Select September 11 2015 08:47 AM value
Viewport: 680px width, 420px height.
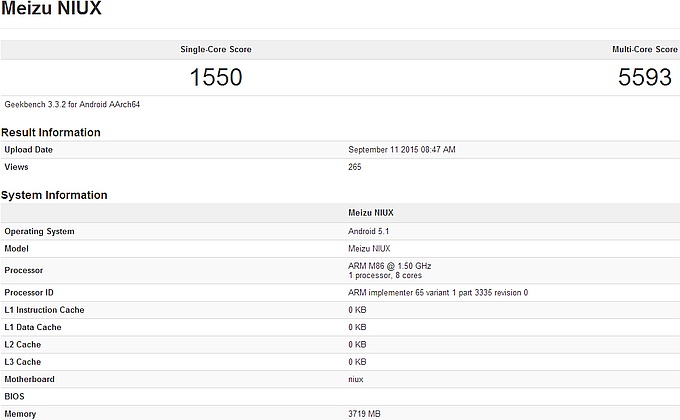click(x=402, y=150)
